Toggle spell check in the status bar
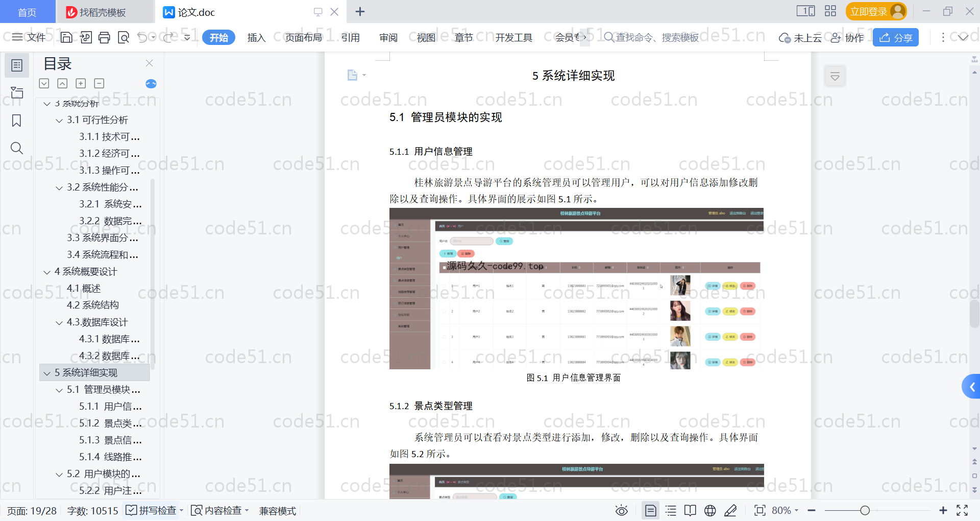Image resolution: width=980 pixels, height=521 pixels. point(152,510)
